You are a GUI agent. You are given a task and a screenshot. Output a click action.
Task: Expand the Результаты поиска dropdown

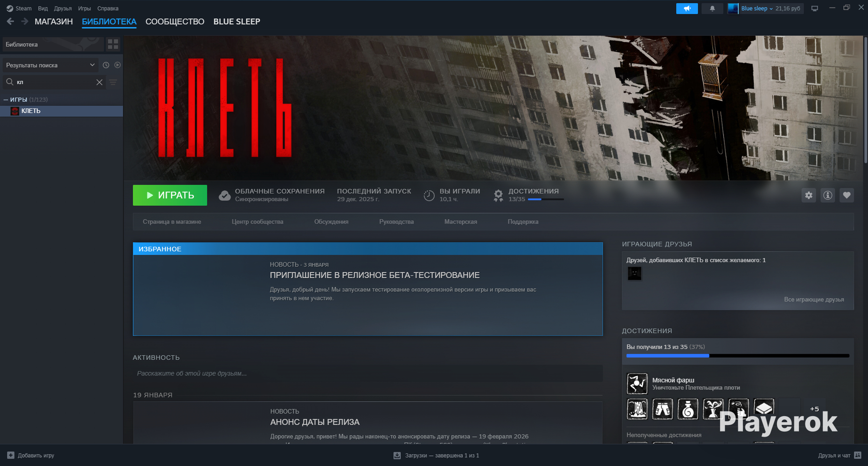pos(50,65)
